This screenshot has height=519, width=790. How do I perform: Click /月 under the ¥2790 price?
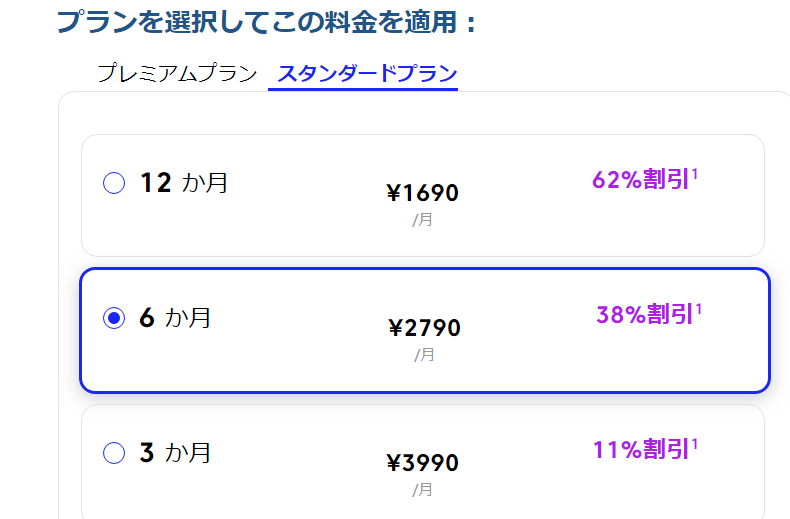[424, 355]
